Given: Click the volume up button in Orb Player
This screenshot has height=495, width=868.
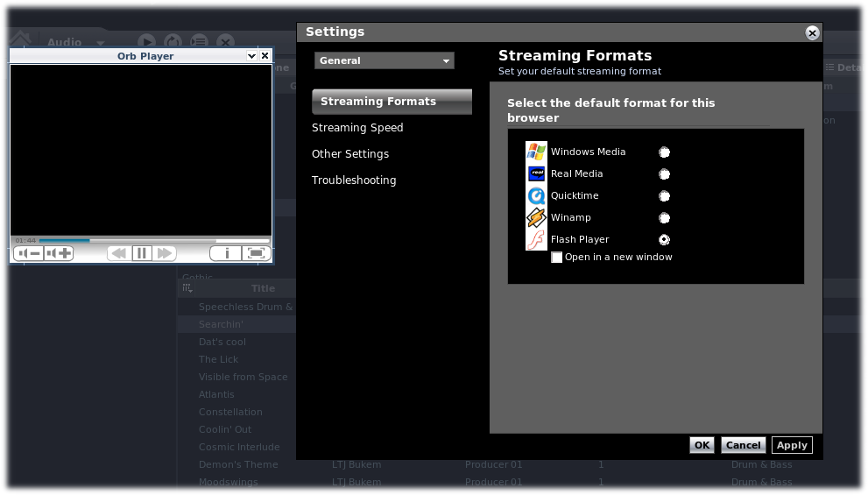Looking at the screenshot, I should [59, 254].
